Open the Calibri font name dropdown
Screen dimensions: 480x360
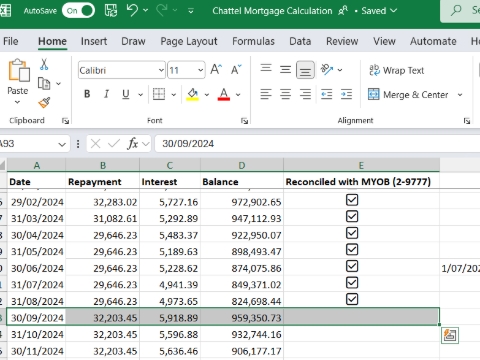coord(161,70)
